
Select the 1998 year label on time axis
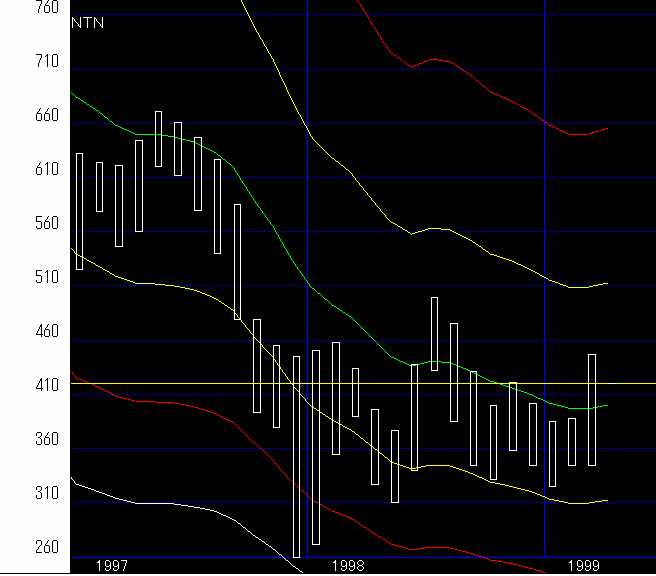tap(349, 565)
